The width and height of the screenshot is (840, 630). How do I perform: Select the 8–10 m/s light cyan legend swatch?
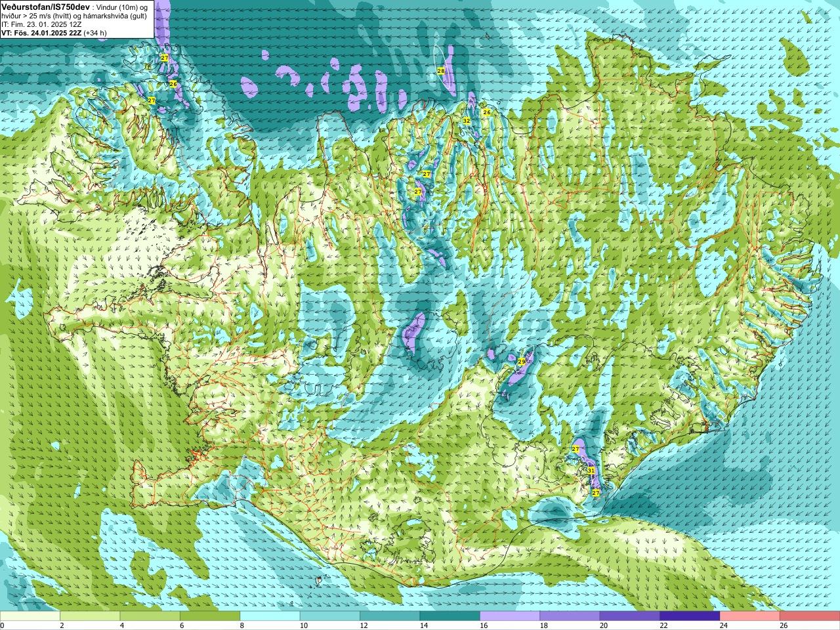270,617
